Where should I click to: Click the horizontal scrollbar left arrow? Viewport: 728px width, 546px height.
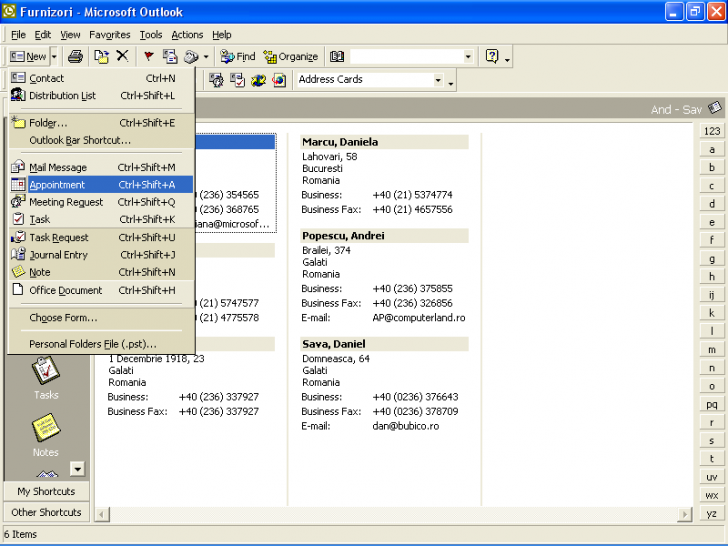coord(103,514)
